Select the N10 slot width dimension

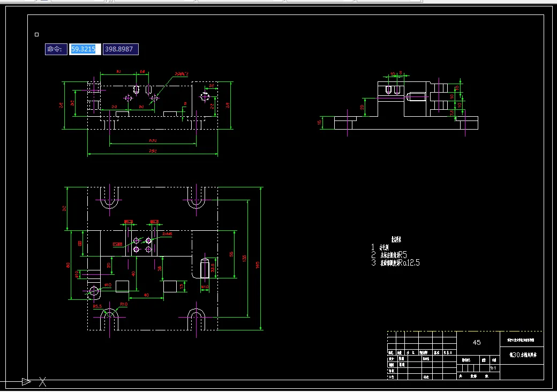[x=205, y=287]
